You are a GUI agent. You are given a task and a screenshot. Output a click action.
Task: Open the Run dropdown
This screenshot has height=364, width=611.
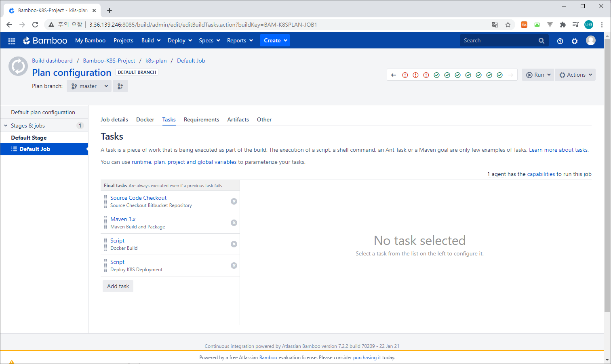(x=538, y=75)
